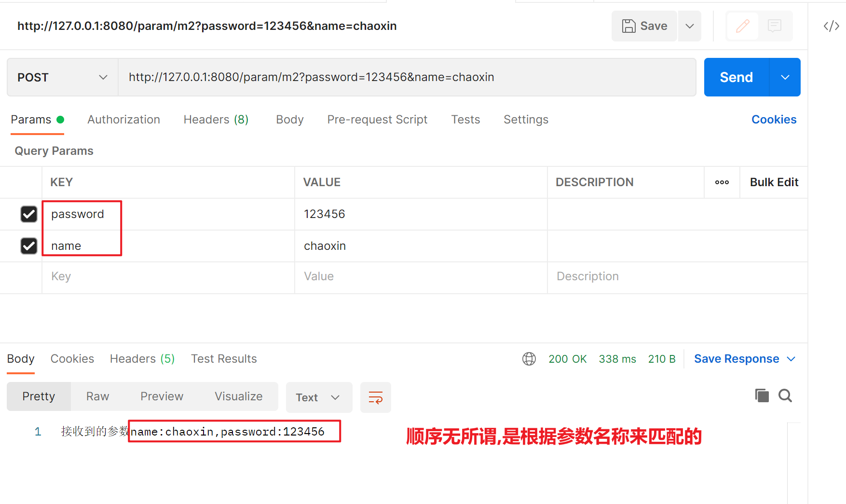Viewport: 846px width, 504px height.
Task: Click the empty Key input field
Action: tap(168, 277)
